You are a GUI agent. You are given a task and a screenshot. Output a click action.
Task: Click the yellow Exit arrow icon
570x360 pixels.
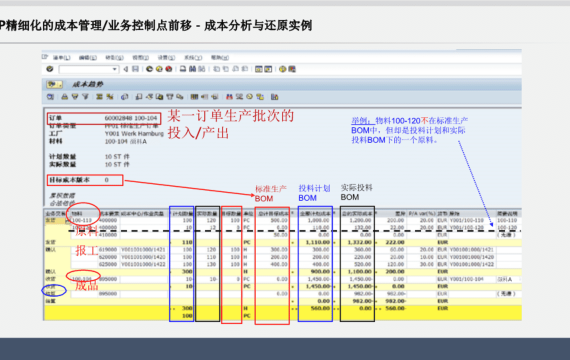click(x=159, y=69)
